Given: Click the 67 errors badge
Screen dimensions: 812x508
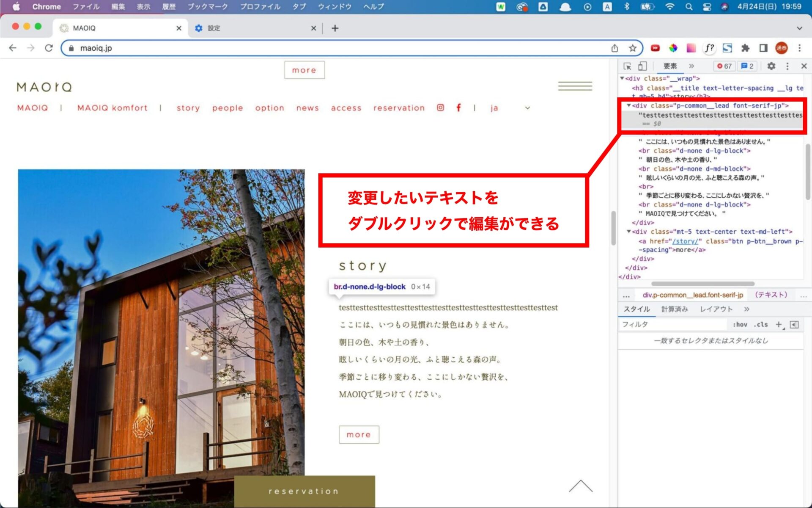Looking at the screenshot, I should [x=724, y=66].
